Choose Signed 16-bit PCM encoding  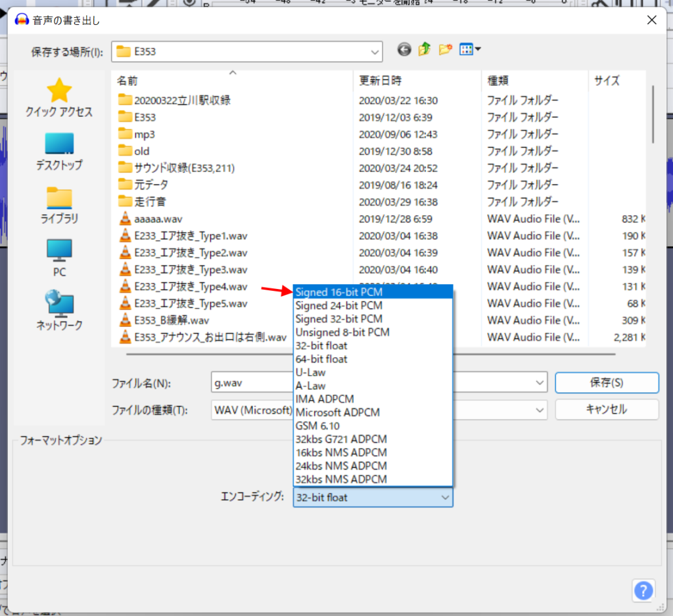pyautogui.click(x=339, y=292)
